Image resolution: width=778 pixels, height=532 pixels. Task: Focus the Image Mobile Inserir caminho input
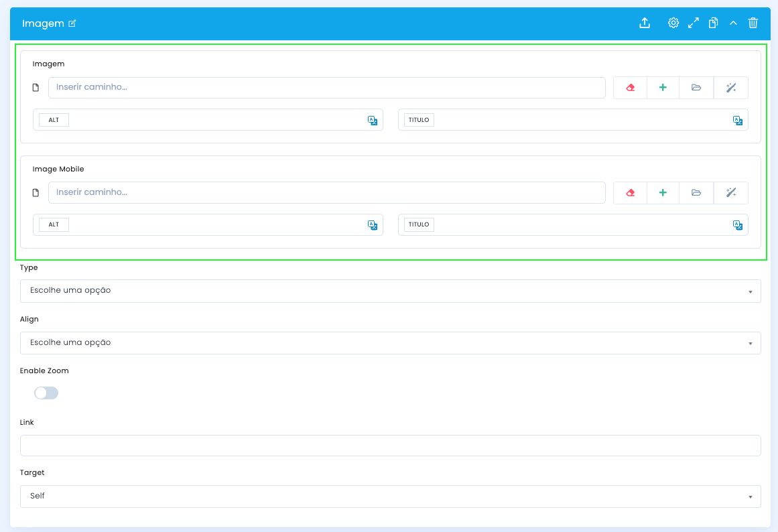point(326,192)
